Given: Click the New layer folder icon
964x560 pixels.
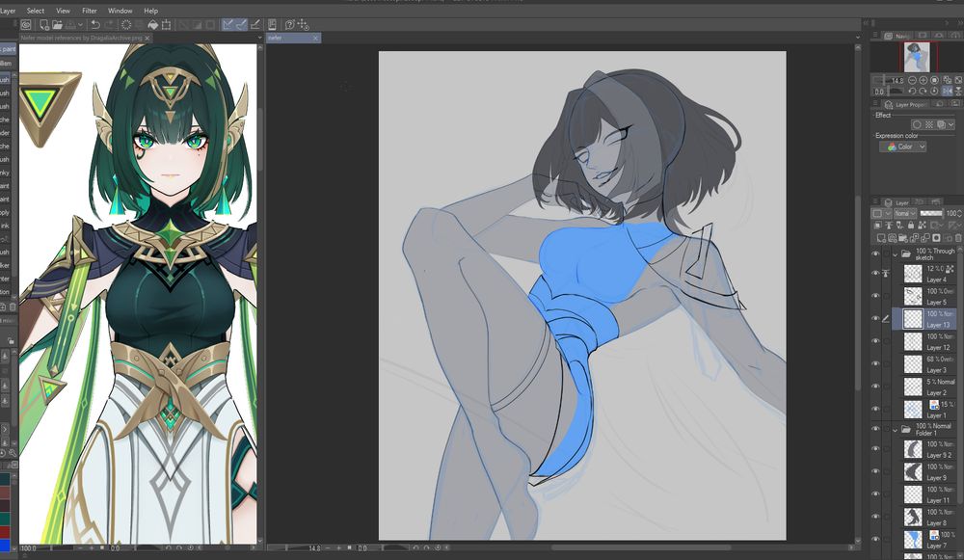Looking at the screenshot, I should [x=903, y=238].
